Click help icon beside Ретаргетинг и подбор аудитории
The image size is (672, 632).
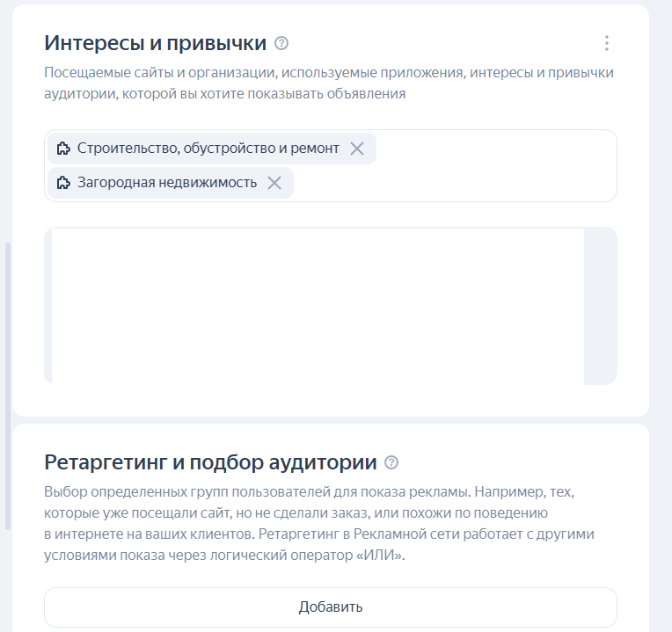(391, 462)
